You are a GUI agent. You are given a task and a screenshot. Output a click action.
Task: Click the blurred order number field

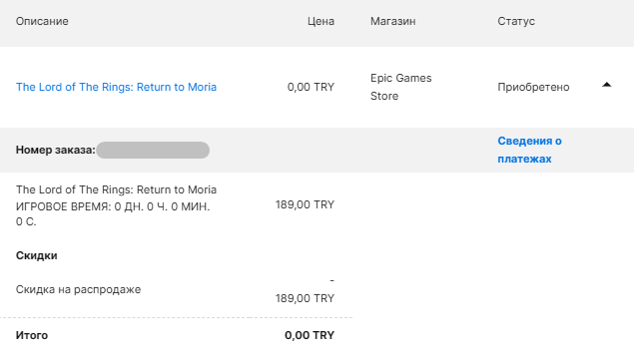point(153,150)
